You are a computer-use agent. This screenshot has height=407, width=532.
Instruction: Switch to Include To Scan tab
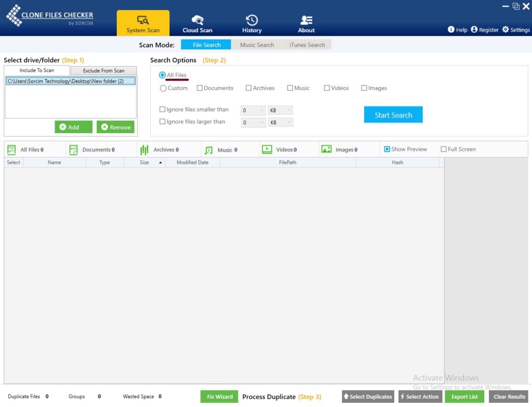click(37, 70)
